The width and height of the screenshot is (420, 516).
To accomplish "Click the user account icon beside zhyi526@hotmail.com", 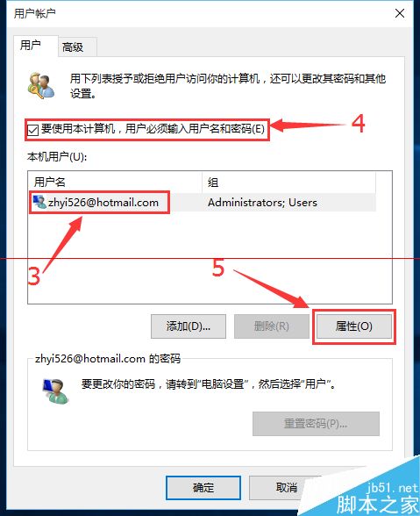I will 39,202.
